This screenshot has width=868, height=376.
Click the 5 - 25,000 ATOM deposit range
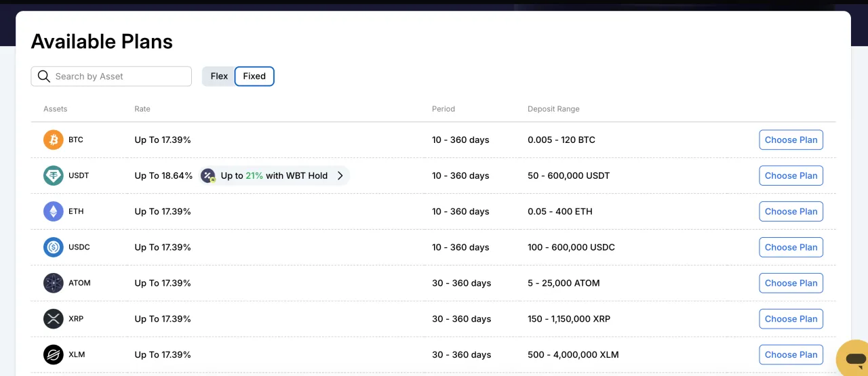pyautogui.click(x=564, y=283)
